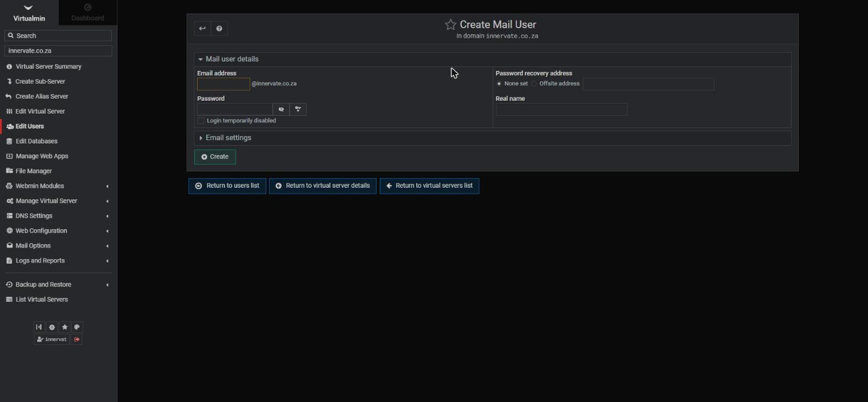Click the palette theme icon
The width and height of the screenshot is (868, 402).
coord(77,327)
